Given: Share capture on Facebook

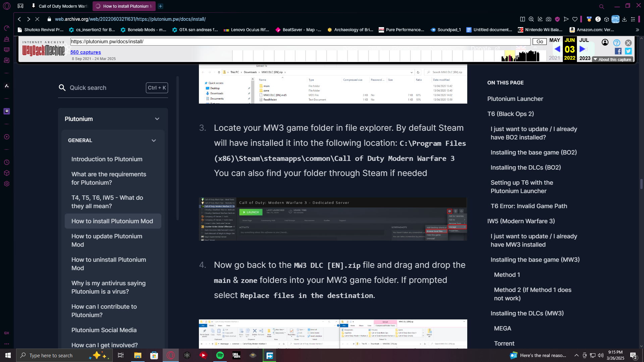Looking at the screenshot, I should pos(618,51).
